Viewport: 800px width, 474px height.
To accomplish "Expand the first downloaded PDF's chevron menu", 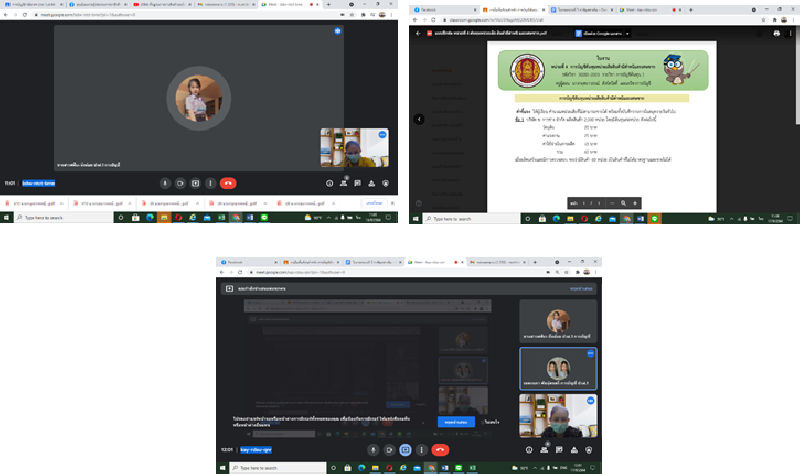I will click(67, 203).
